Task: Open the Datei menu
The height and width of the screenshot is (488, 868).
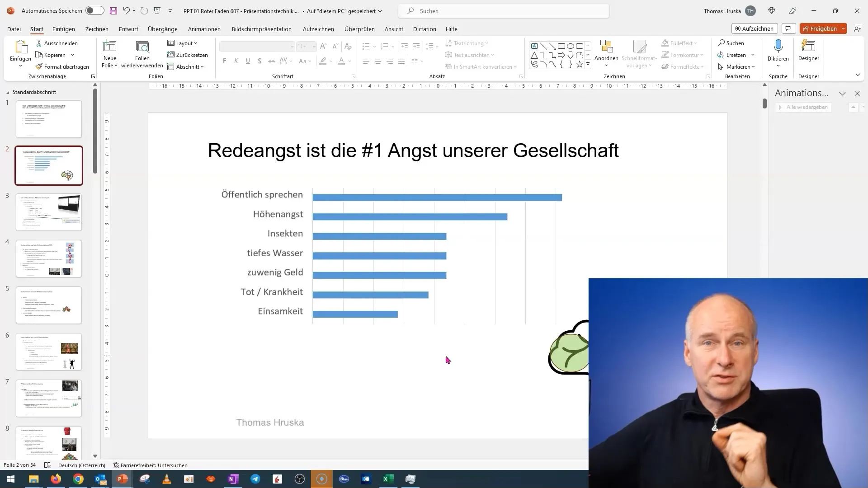Action: (14, 29)
